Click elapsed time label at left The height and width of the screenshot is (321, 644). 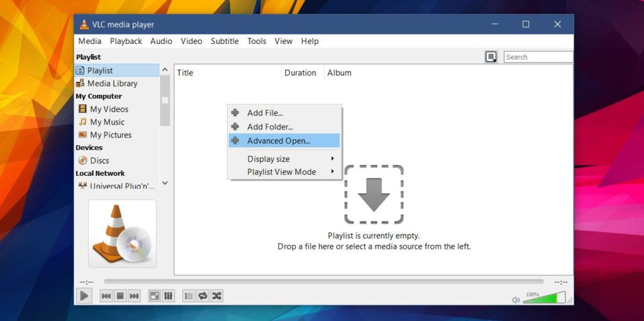(x=87, y=282)
